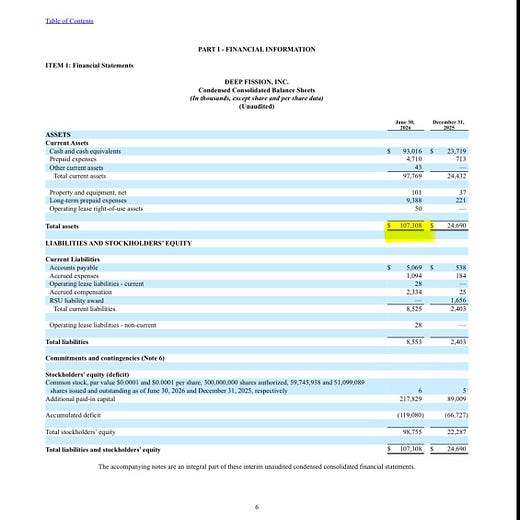The image size is (520, 520).
Task: Click the 'Property and equipment, net' label
Action: coord(88,192)
